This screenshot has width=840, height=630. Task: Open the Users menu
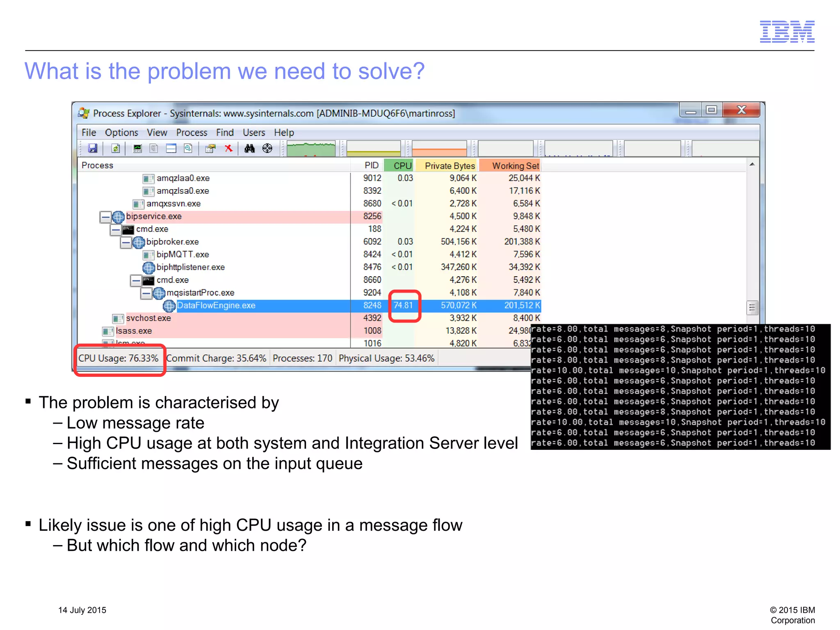[x=254, y=133]
